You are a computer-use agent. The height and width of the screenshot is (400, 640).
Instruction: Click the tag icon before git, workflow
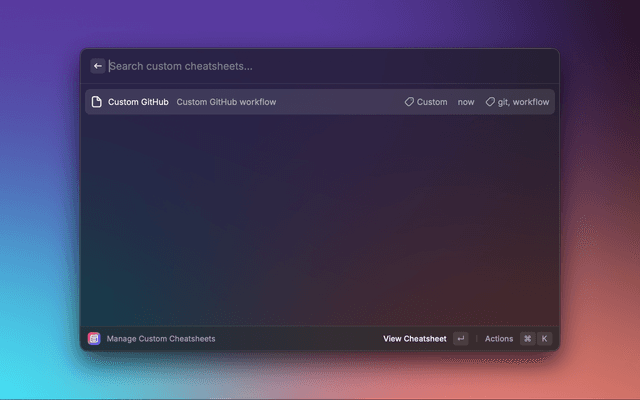490,102
